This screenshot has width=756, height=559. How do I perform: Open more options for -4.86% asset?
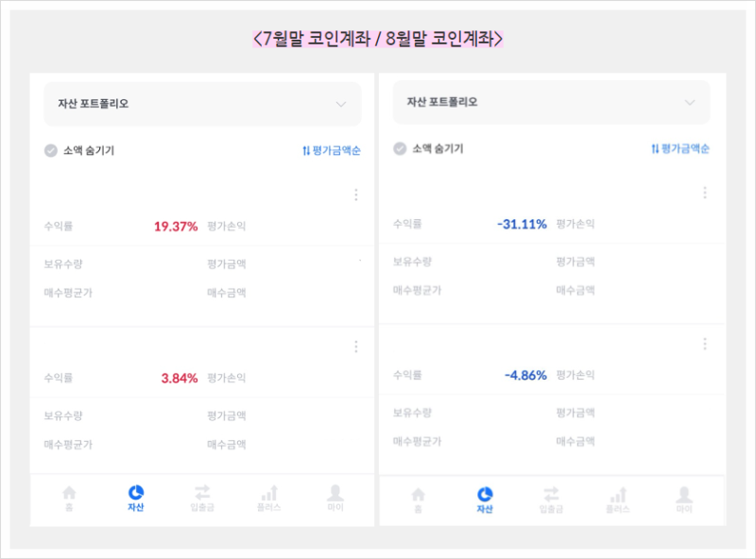pos(705,344)
